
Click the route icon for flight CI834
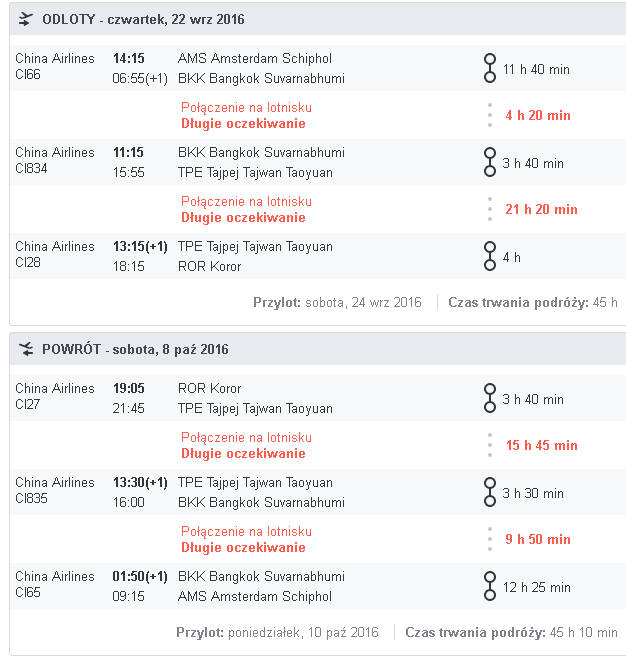coord(490,162)
